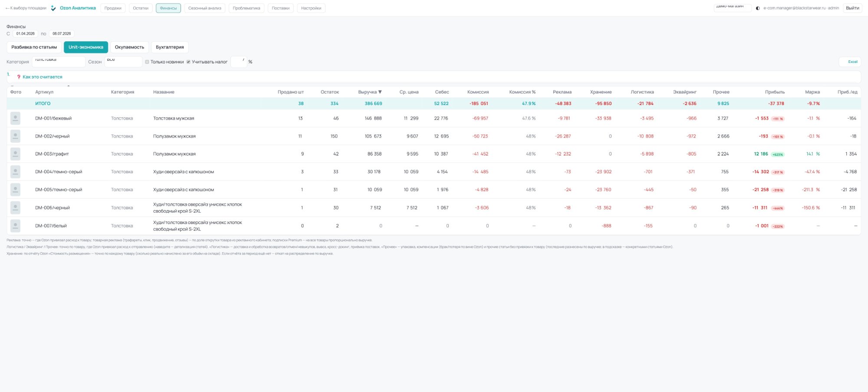The height and width of the screenshot is (392, 868).
Task: Click the product photo icon for DM-007/белый
Action: coord(15,226)
